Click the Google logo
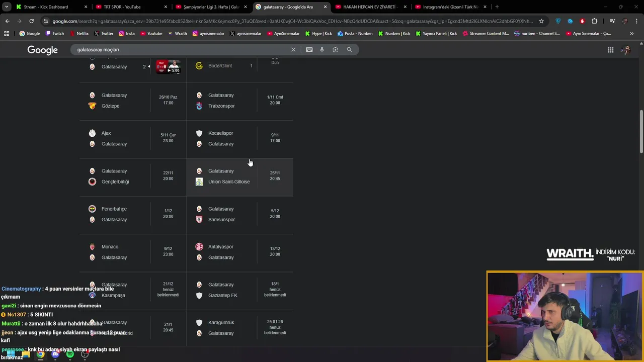 [x=42, y=50]
